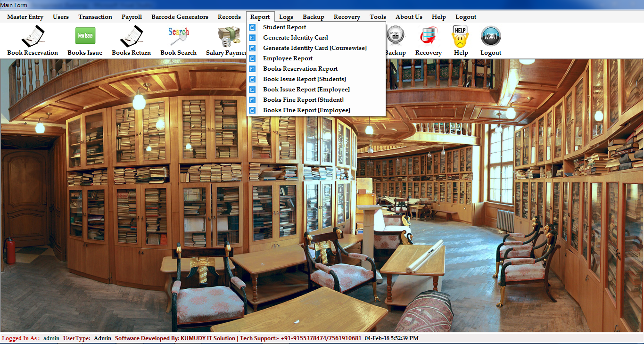Open the About Us menu
Screen dimensions: 644x344
point(409,17)
